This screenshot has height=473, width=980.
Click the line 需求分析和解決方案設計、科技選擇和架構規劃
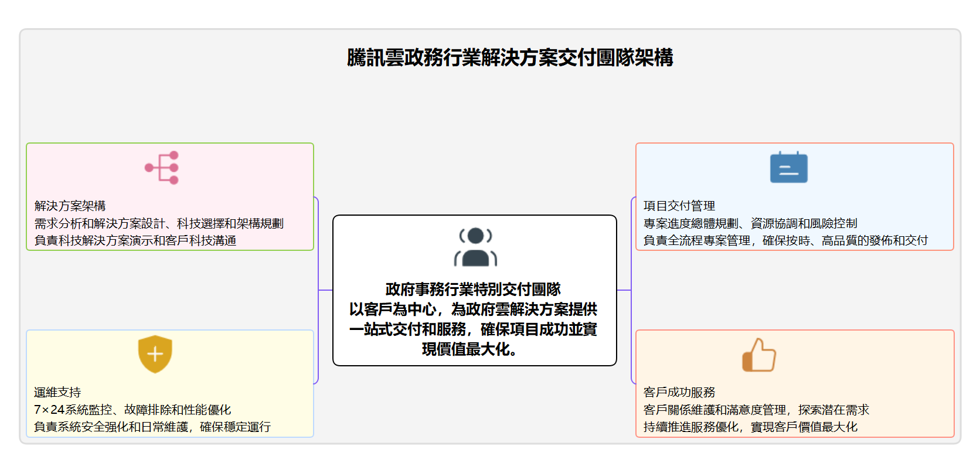(x=159, y=223)
